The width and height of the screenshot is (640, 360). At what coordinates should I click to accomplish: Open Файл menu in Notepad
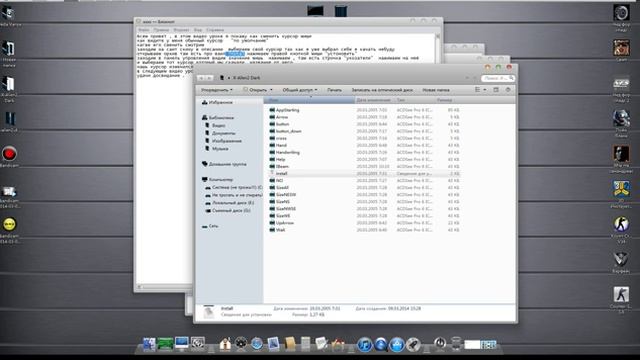point(143,30)
